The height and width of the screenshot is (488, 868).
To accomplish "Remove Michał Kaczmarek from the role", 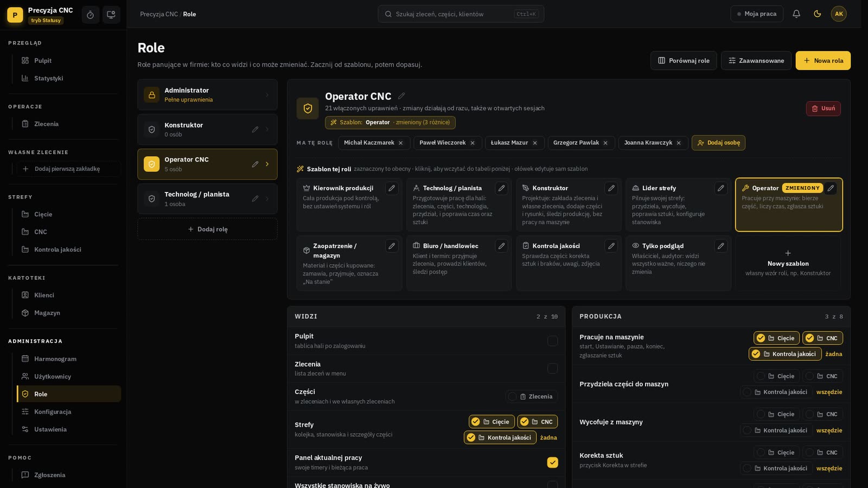I will pyautogui.click(x=401, y=143).
